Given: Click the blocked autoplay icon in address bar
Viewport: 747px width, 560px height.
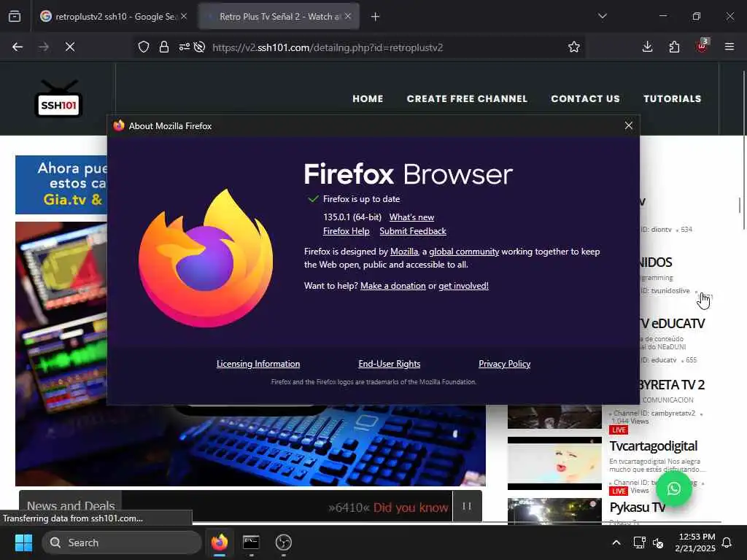Looking at the screenshot, I should pos(200,47).
